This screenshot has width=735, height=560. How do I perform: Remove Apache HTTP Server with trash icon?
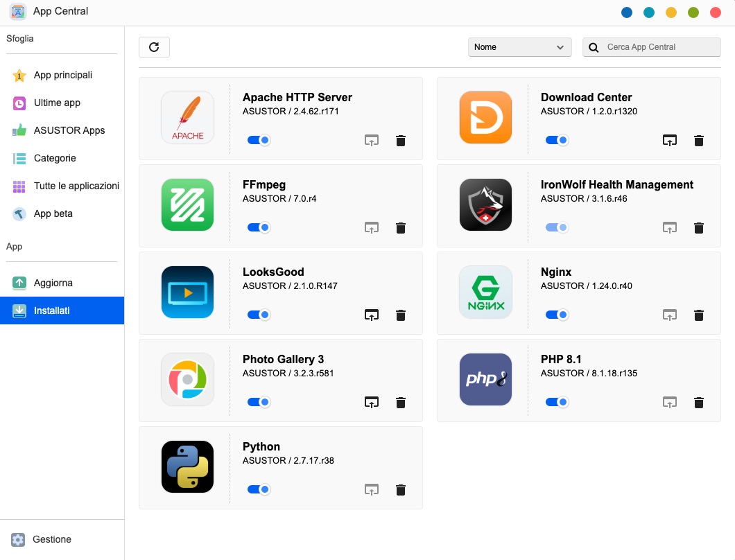coord(401,141)
